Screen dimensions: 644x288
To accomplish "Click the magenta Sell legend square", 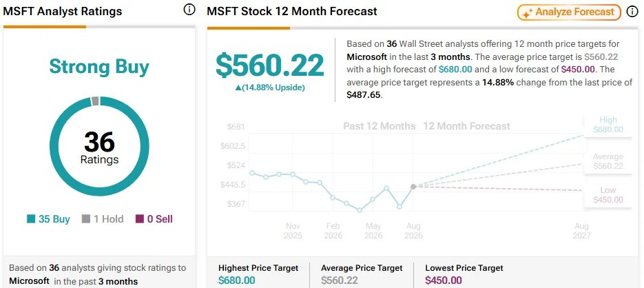I will pos(140,219).
